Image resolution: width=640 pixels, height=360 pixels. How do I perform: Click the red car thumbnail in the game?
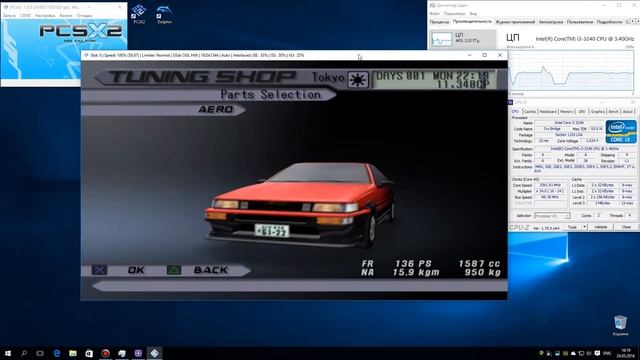coord(300,205)
